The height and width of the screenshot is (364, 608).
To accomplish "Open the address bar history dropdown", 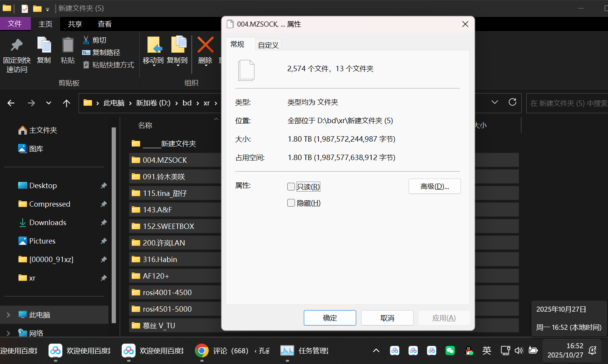I will pos(495,102).
